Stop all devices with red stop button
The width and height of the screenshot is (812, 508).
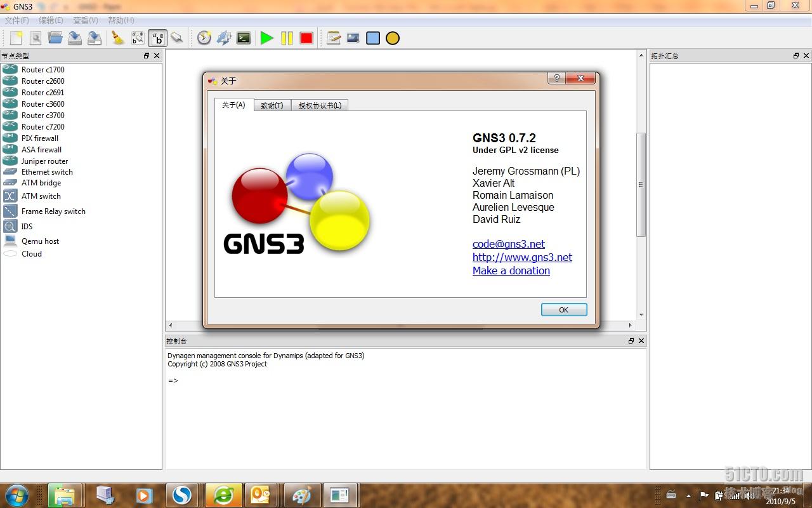tap(306, 38)
